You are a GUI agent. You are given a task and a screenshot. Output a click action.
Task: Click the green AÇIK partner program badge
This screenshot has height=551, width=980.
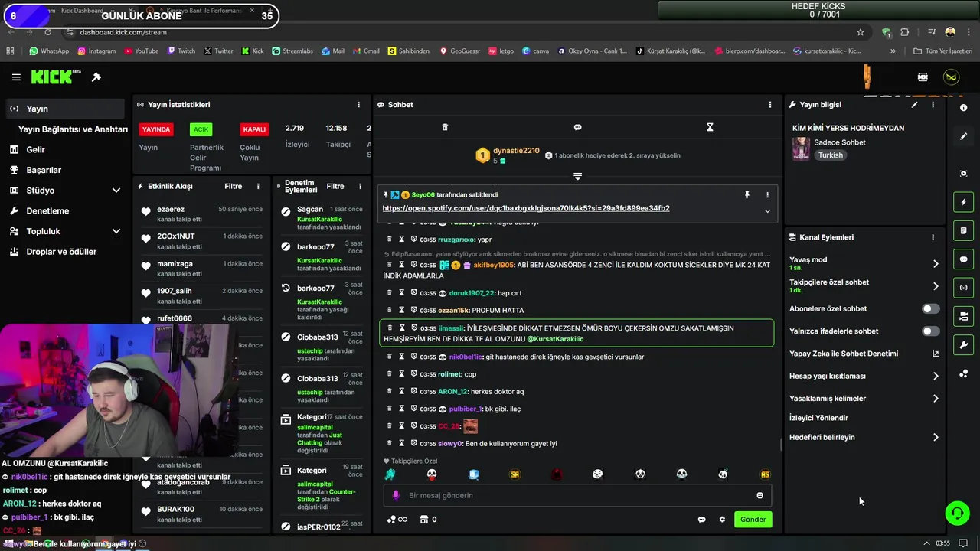[x=201, y=129]
